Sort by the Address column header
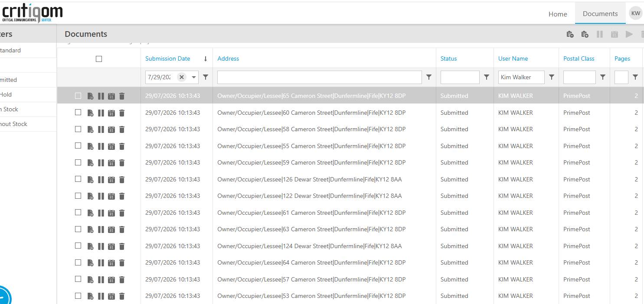The width and height of the screenshot is (644, 304). [x=228, y=58]
